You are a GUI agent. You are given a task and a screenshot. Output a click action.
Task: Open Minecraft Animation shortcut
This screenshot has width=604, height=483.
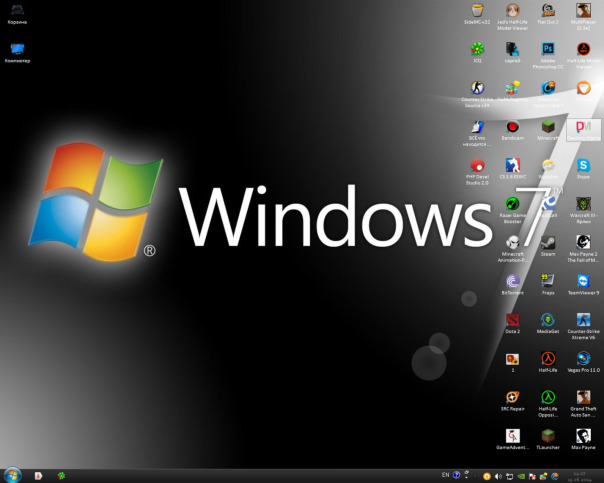coord(512,248)
